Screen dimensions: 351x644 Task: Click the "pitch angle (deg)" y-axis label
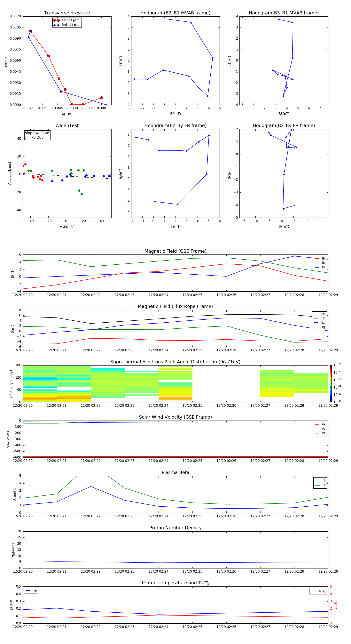tap(11, 384)
